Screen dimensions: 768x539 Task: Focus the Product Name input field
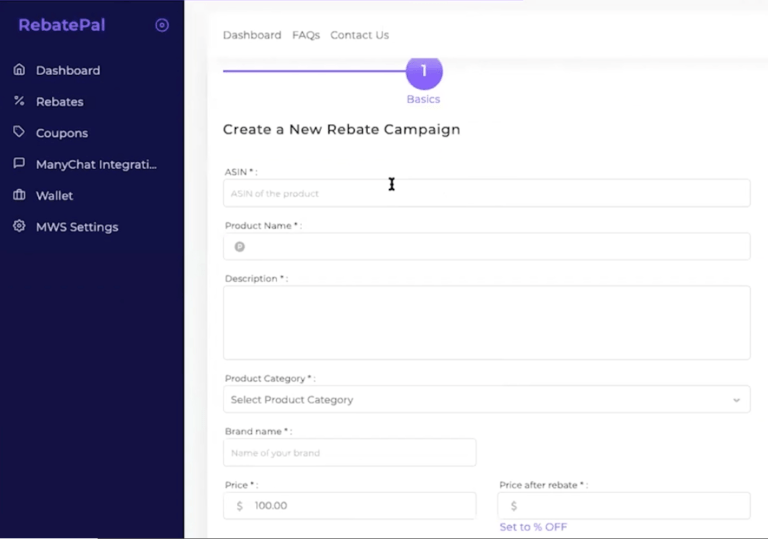point(486,246)
